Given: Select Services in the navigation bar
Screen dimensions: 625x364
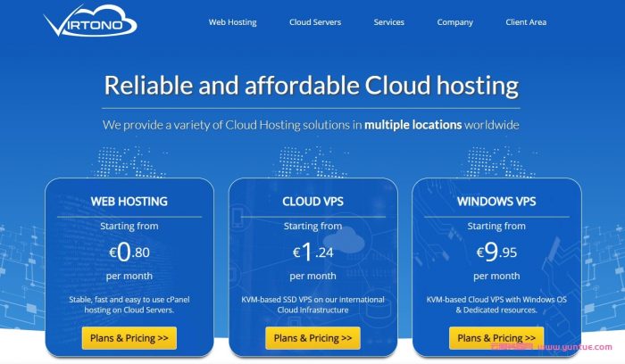Looking at the screenshot, I should 388,22.
